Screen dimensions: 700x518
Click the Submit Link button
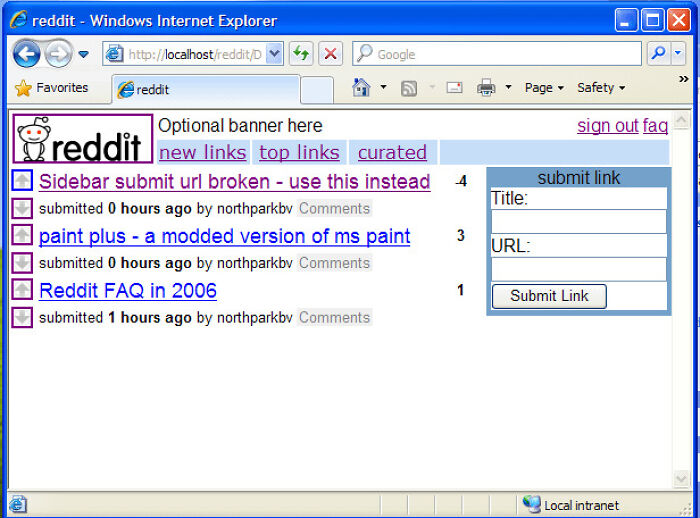(x=549, y=296)
